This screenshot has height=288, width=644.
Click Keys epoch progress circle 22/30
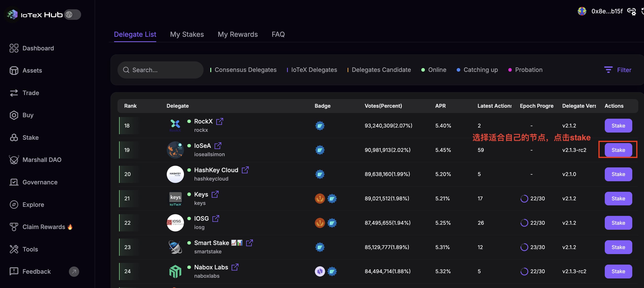[x=524, y=199]
